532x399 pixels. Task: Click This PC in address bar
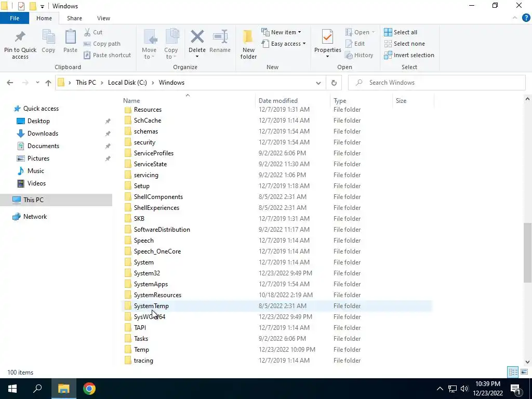click(x=86, y=83)
